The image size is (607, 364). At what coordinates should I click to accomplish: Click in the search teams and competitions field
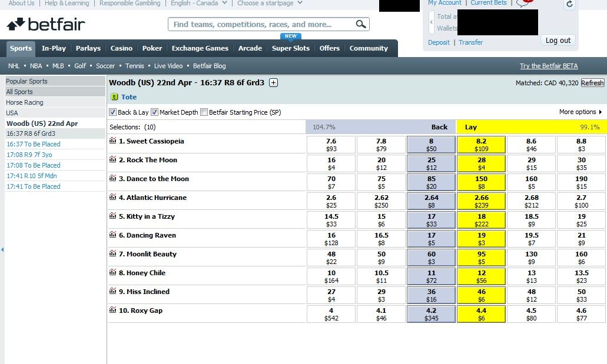[x=263, y=24]
